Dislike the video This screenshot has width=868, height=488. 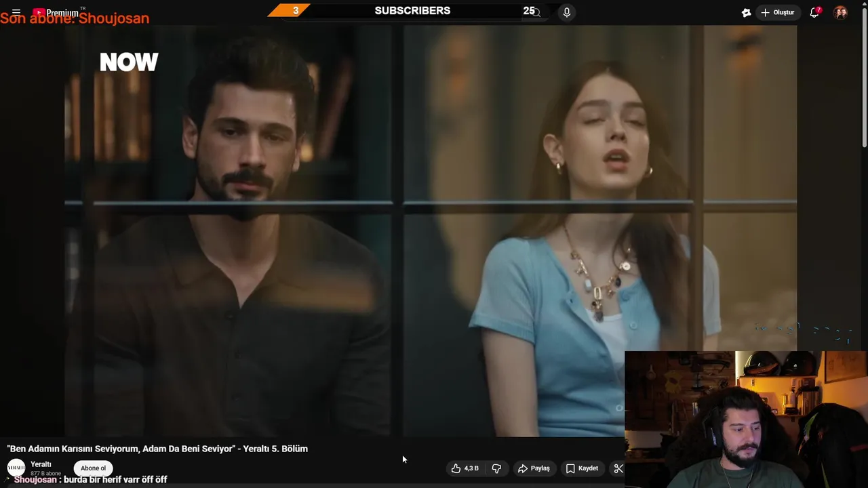click(496, 468)
